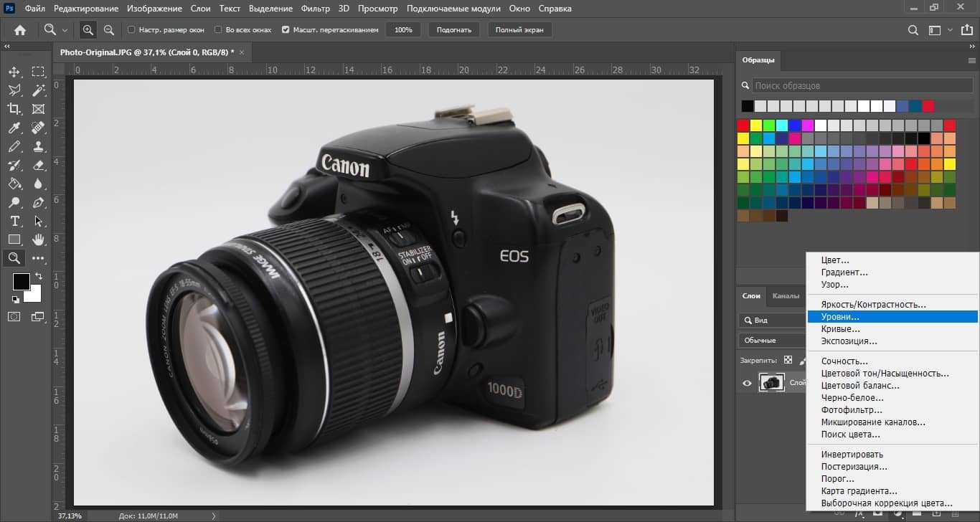Select the Move tool
The height and width of the screenshot is (522, 980).
pos(14,72)
